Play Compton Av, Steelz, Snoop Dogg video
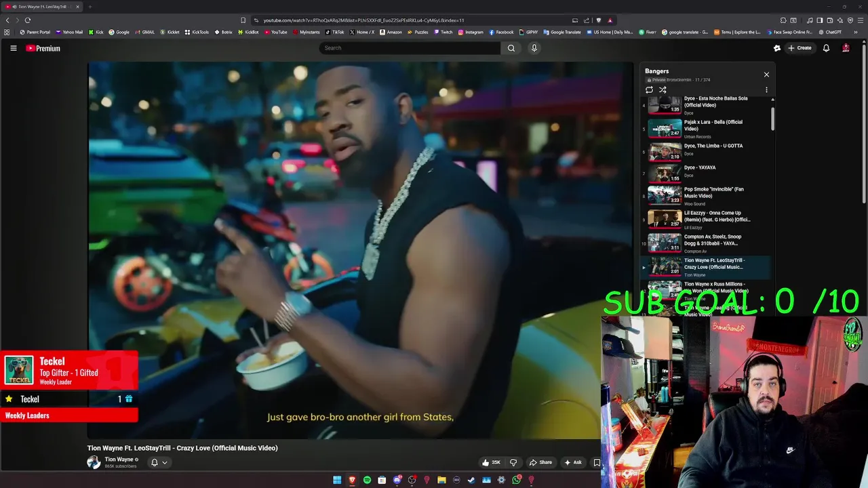This screenshot has width=868, height=488. [705, 243]
